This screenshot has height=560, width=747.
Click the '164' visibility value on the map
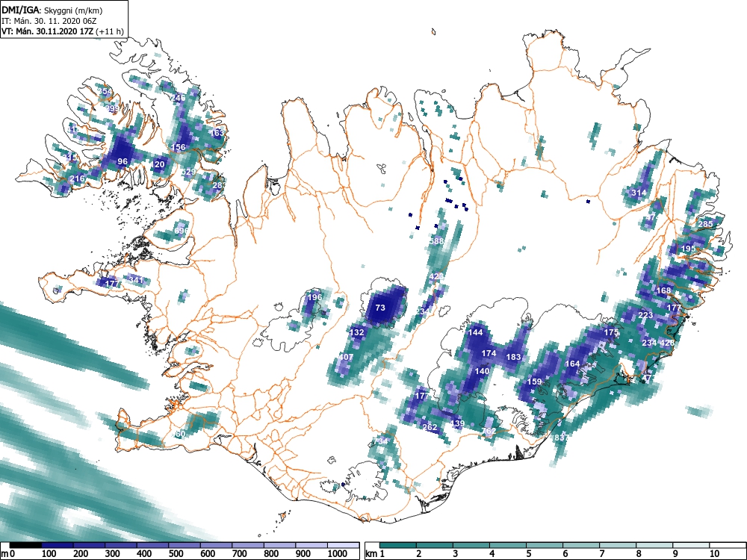[572, 364]
